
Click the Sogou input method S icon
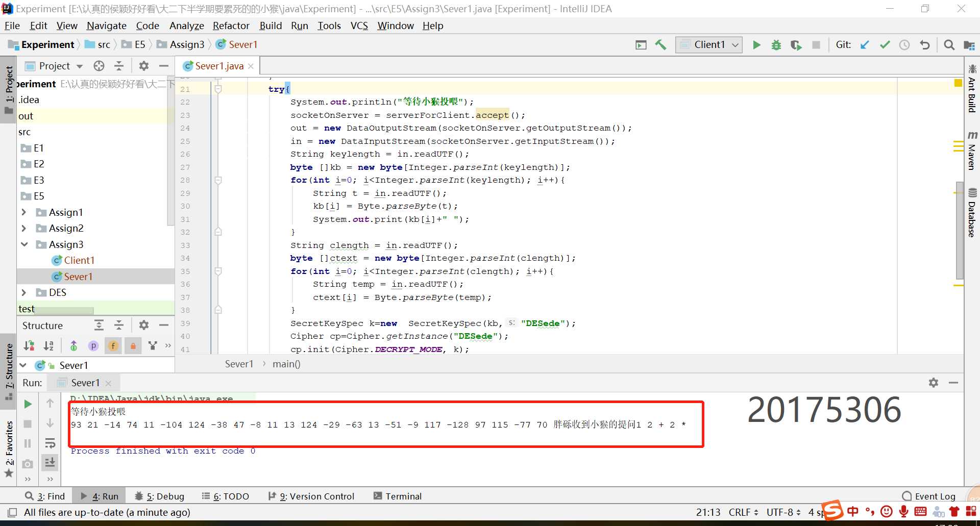coord(832,511)
